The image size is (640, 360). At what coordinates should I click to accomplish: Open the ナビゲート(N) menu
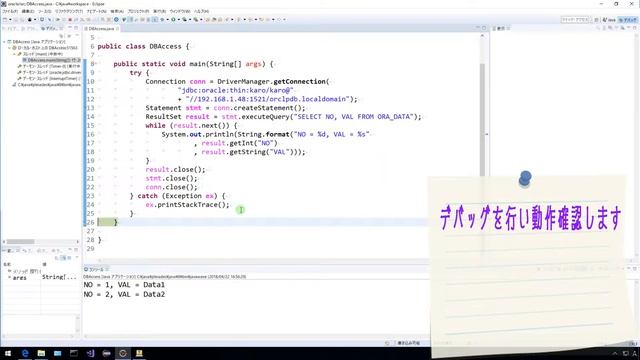[x=96, y=11]
